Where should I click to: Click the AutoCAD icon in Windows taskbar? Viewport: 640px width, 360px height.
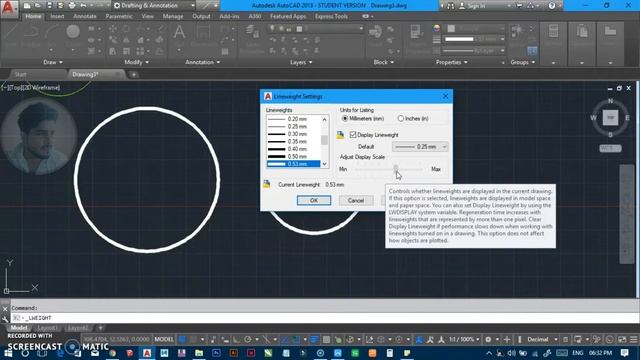click(x=147, y=353)
